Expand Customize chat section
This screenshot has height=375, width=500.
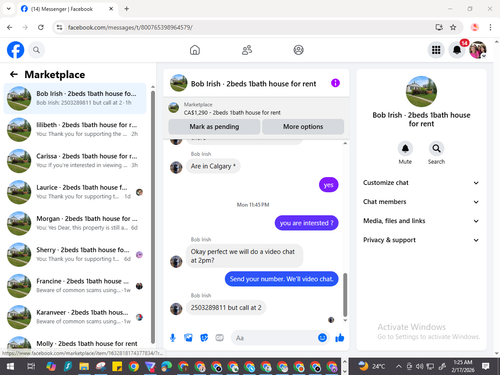pos(421,183)
